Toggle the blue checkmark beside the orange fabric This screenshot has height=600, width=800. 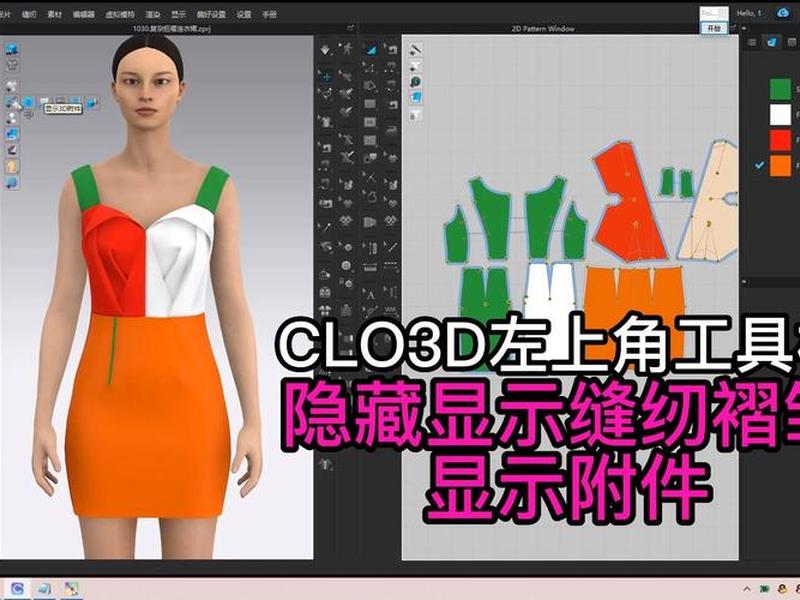(760, 165)
